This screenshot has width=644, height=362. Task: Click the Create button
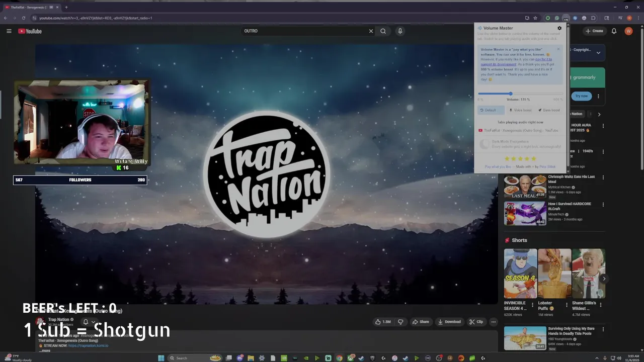tap(594, 31)
